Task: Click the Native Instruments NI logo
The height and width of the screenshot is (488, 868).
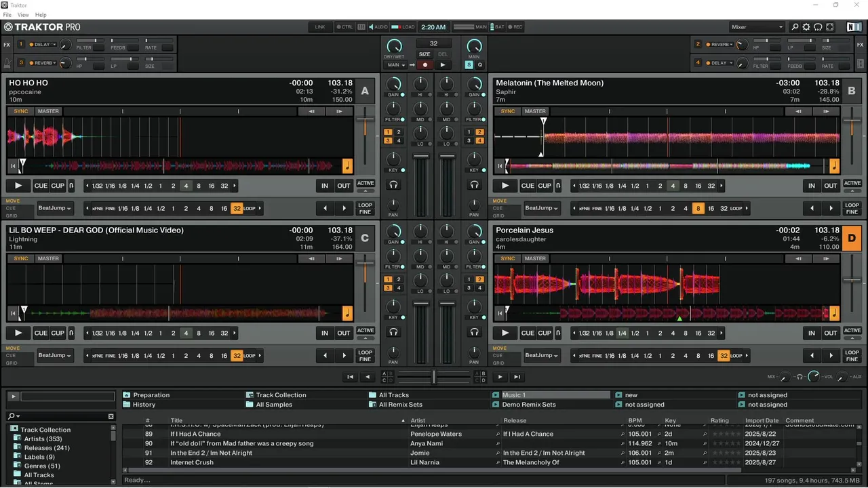Action: pyautogui.click(x=854, y=27)
